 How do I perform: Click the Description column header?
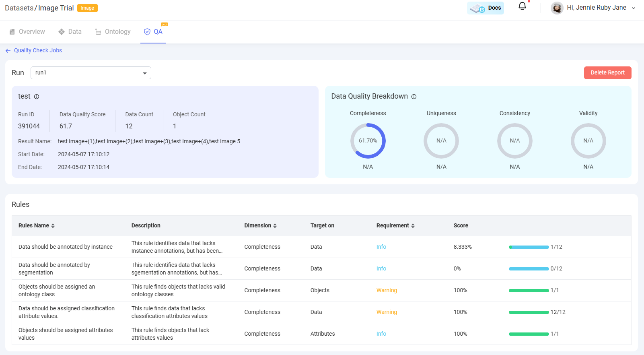coord(146,226)
